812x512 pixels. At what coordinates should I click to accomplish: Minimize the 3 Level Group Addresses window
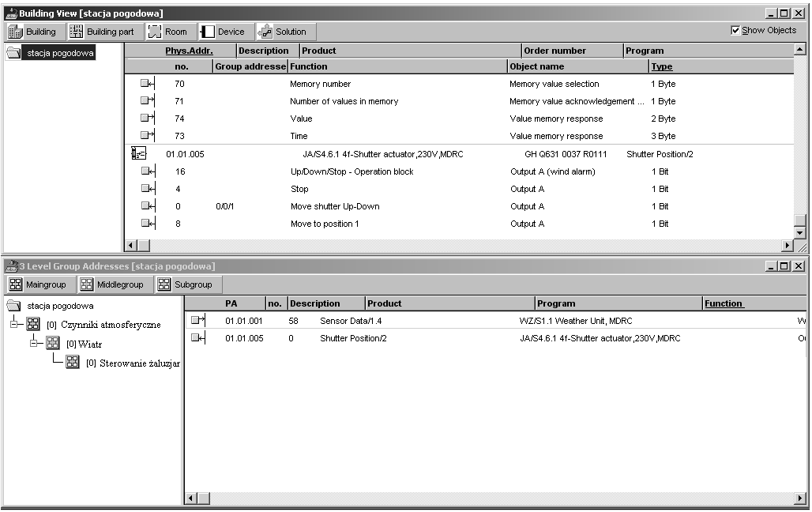pyautogui.click(x=771, y=266)
